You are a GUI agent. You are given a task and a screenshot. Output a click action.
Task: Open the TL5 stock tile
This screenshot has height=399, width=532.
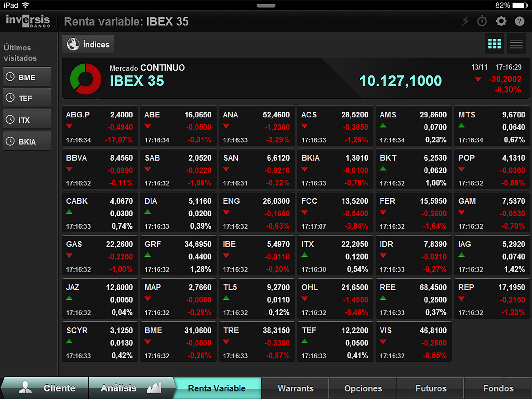[x=257, y=298]
